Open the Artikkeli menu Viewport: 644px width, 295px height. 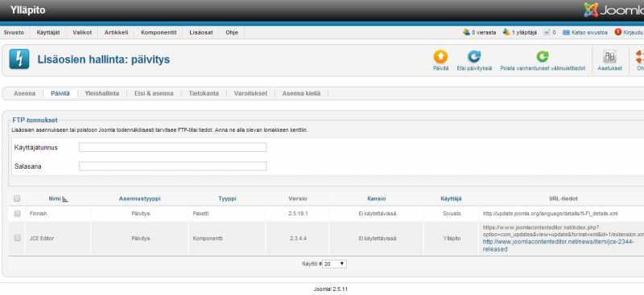pos(116,32)
